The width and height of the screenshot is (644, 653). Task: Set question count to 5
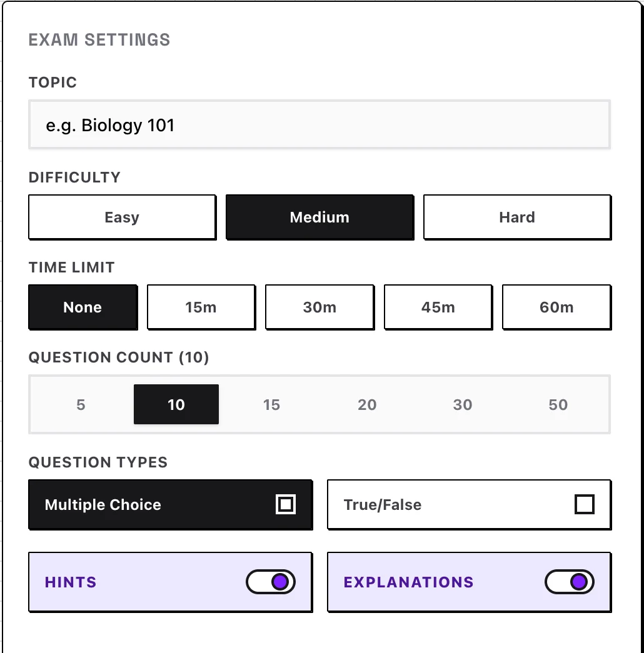pyautogui.click(x=81, y=404)
